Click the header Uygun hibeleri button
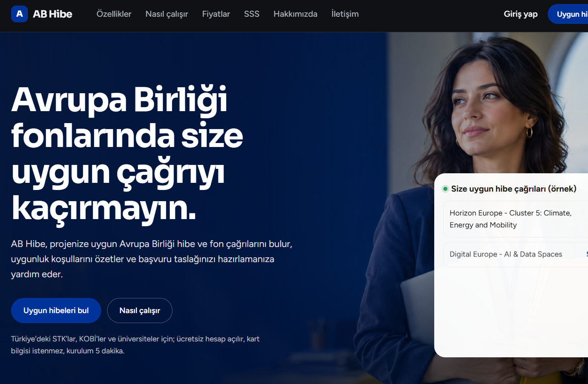The image size is (588, 384). click(568, 14)
